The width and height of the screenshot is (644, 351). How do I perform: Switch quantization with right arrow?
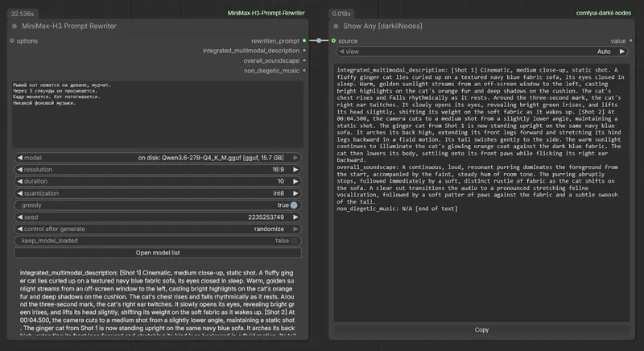coord(295,193)
